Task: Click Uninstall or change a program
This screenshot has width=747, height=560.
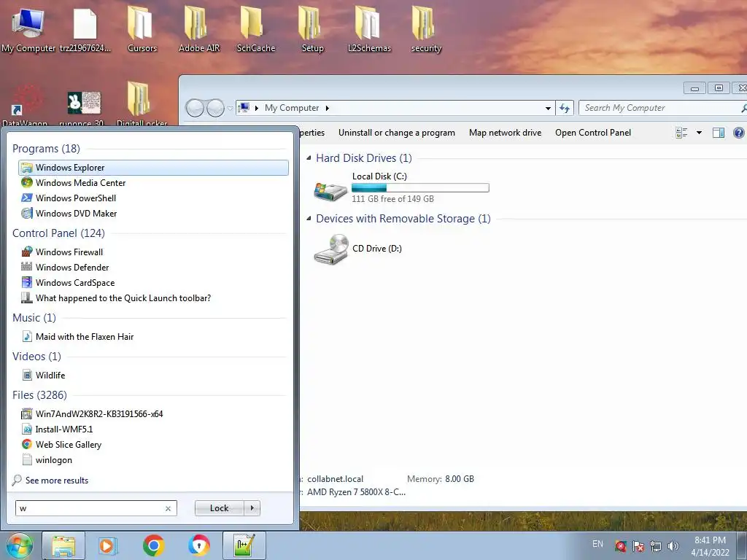Action: (396, 133)
